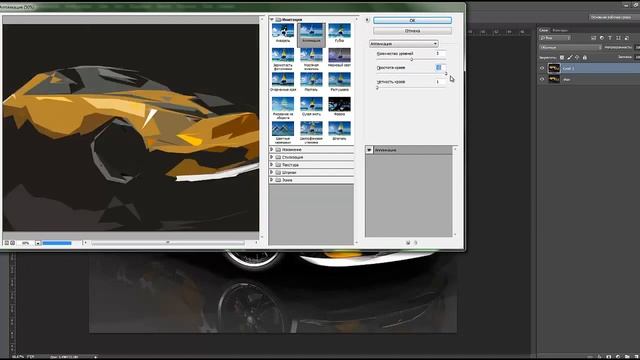Expand the Искажение filter folder
640x360 pixels.
point(272,149)
